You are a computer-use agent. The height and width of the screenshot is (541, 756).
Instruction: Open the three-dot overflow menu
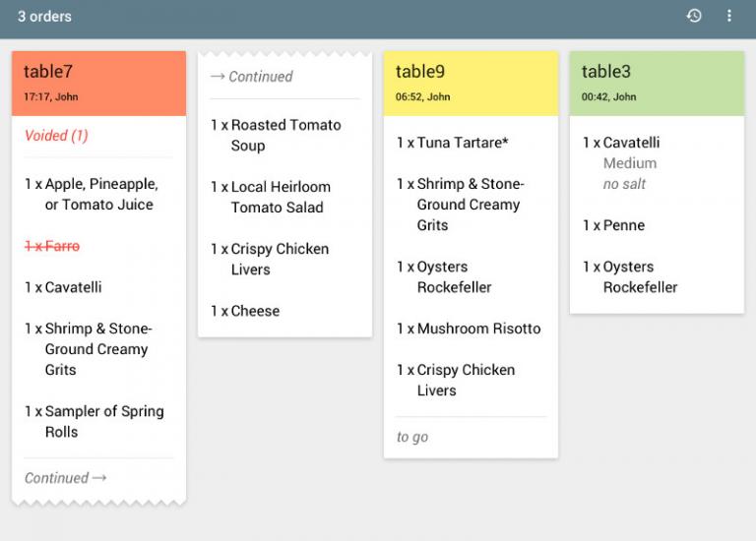[729, 16]
